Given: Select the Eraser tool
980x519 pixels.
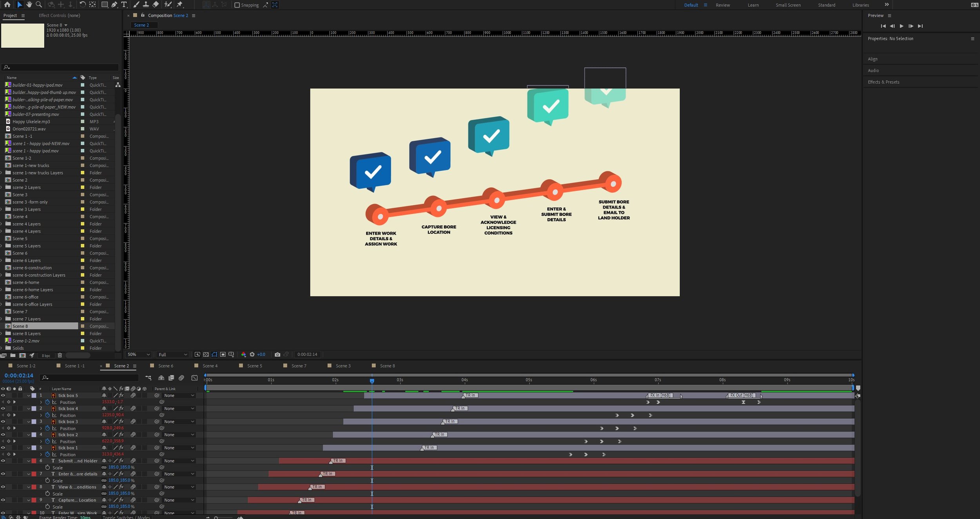Looking at the screenshot, I should pyautogui.click(x=156, y=5).
